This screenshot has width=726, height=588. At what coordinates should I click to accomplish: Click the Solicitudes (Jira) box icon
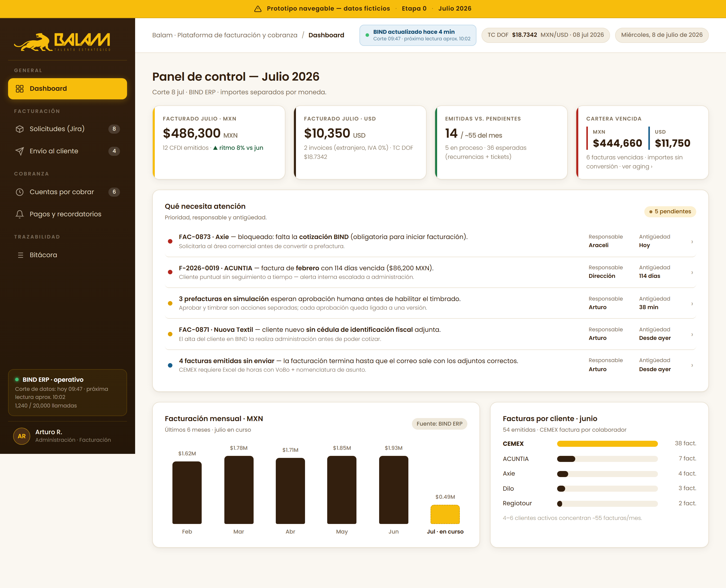click(x=20, y=129)
